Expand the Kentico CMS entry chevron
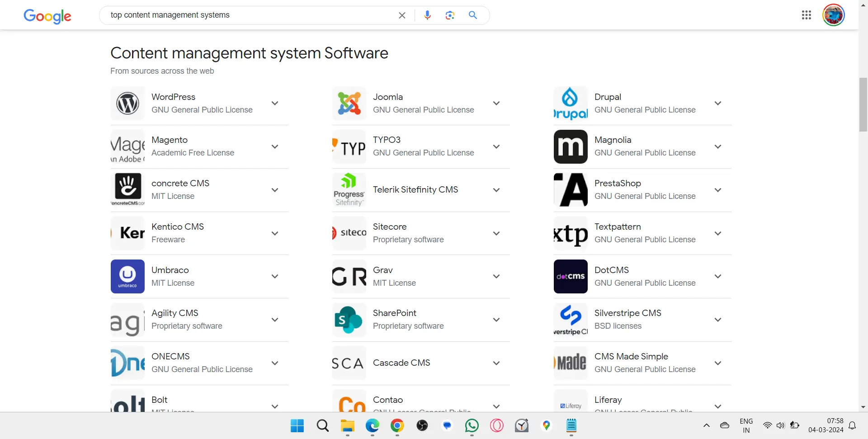 coord(275,233)
